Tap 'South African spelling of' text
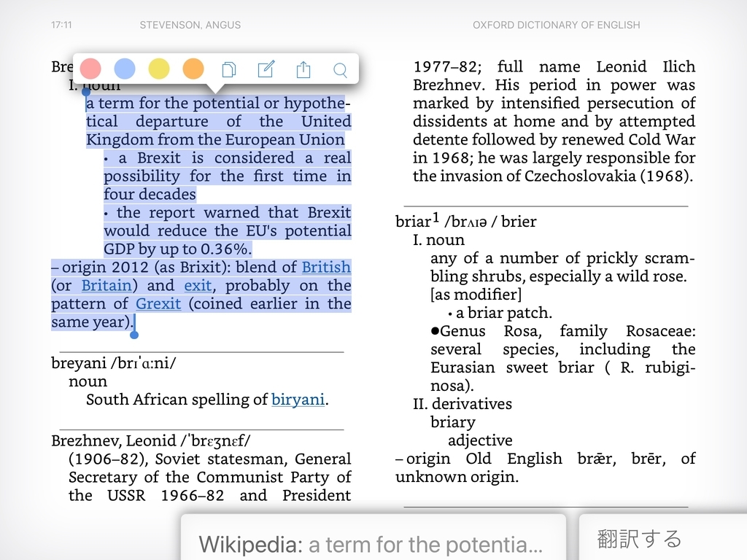 pos(177,399)
